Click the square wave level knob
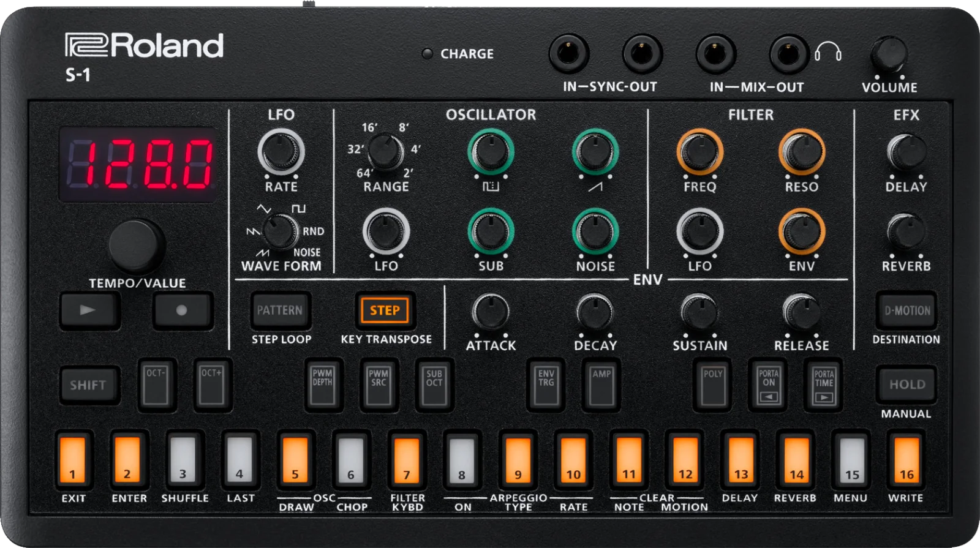This screenshot has width=980, height=548. (x=491, y=151)
